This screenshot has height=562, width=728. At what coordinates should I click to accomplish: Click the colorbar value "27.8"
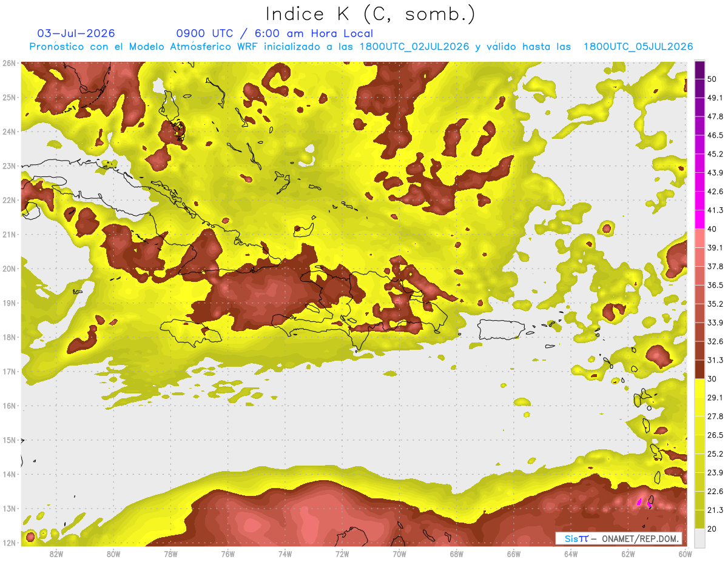[x=715, y=416]
